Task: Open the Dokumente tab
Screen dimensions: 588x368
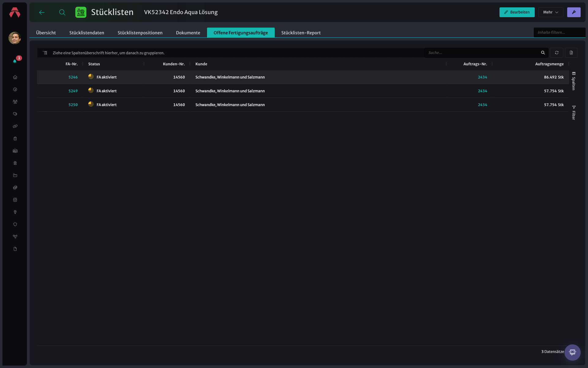Action: pos(188,33)
